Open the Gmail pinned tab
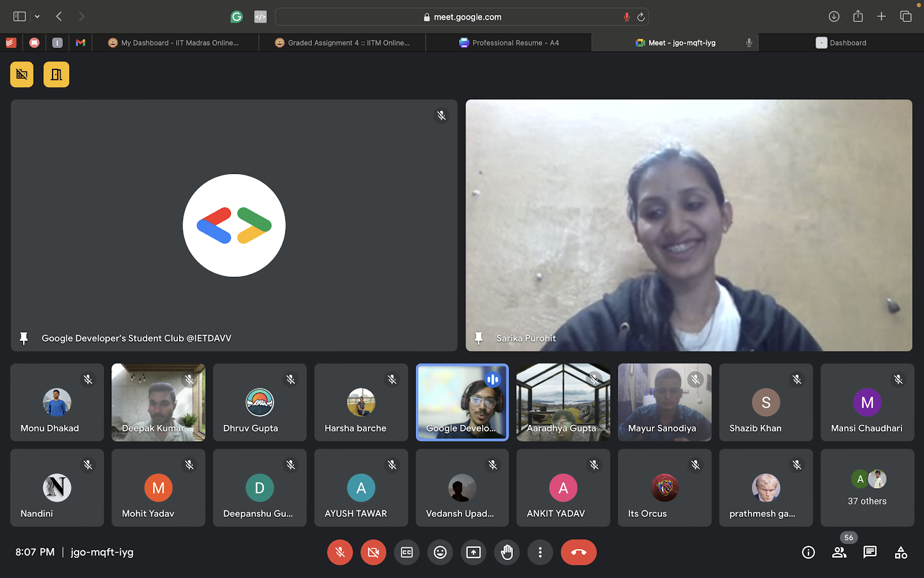 80,43
